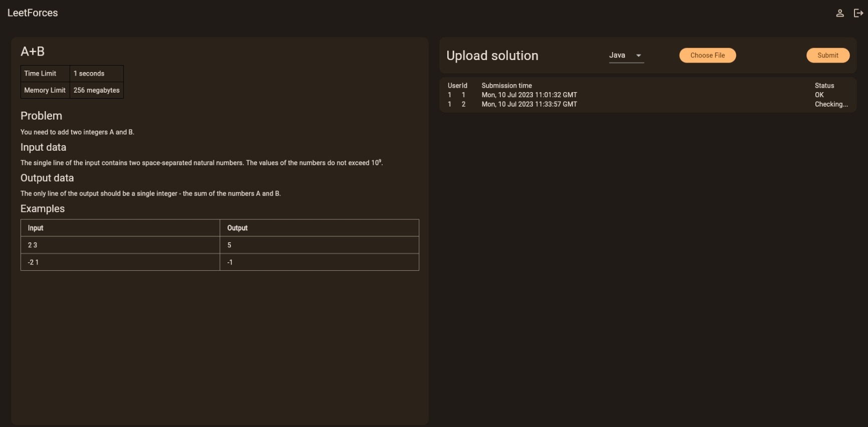Click the Java dropdown arrow
Image resolution: width=868 pixels, height=427 pixels.
coord(638,56)
